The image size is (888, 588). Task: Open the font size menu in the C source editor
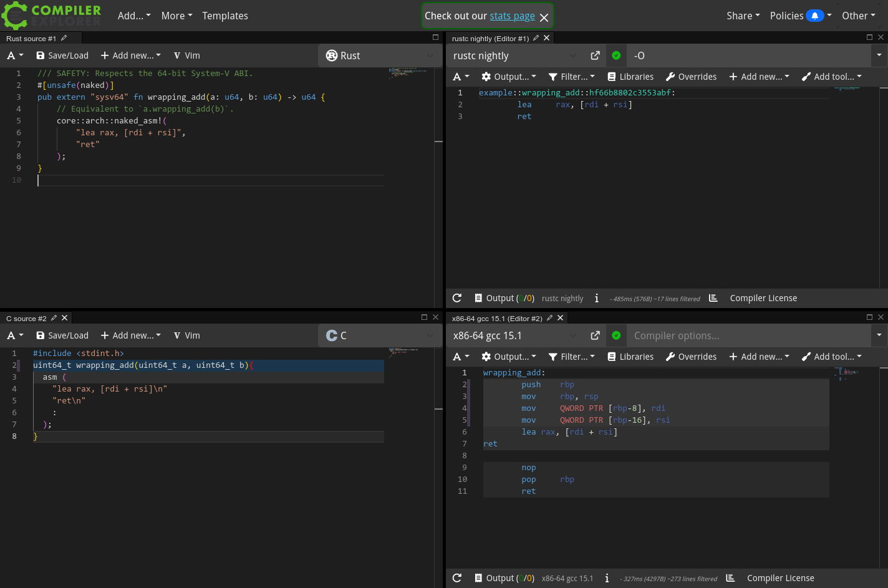tap(15, 335)
